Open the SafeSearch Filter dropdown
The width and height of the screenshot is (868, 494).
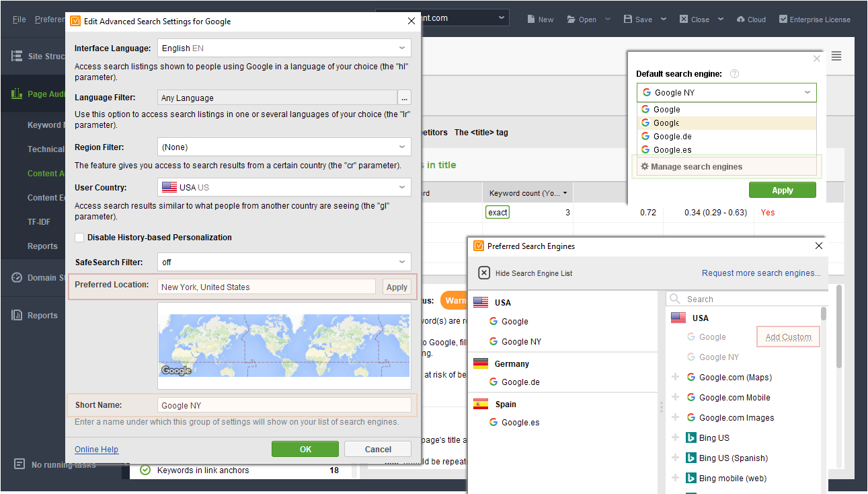(x=284, y=262)
